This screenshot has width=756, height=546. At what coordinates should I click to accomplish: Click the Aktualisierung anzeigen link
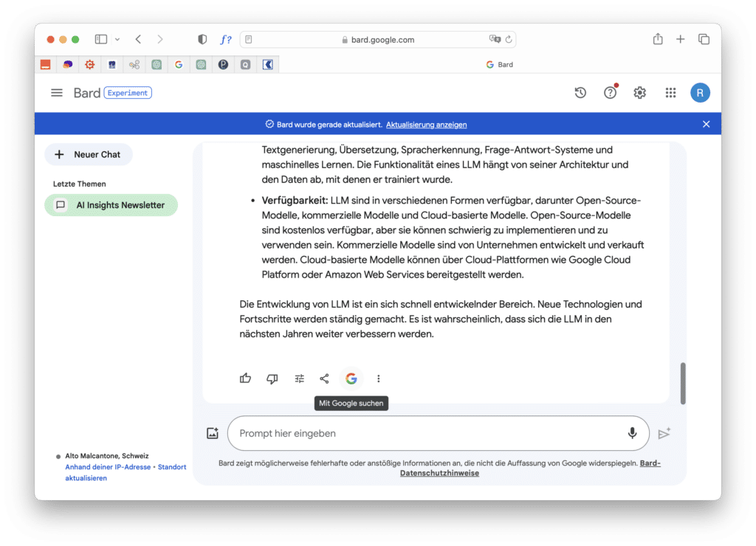click(x=426, y=125)
